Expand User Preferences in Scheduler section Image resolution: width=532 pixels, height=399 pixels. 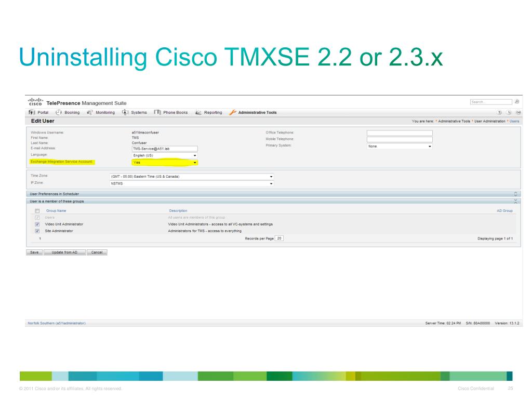click(515, 194)
